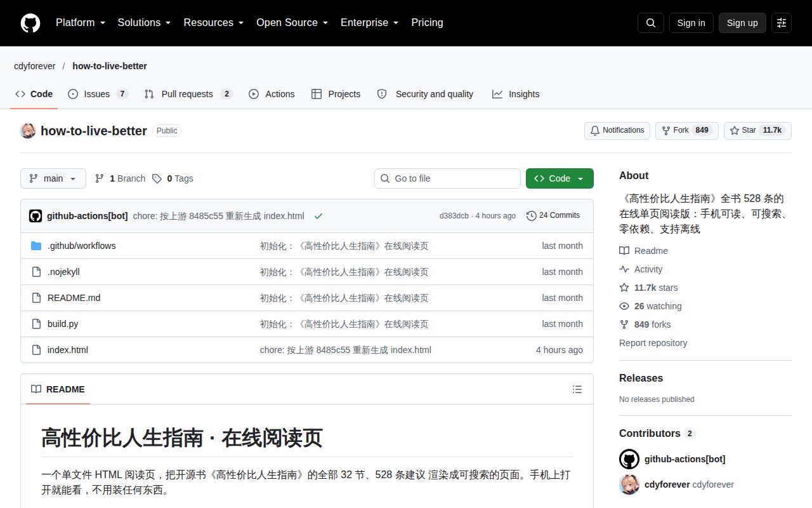Open the README outline list icon
This screenshot has width=812, height=508.
click(x=577, y=389)
